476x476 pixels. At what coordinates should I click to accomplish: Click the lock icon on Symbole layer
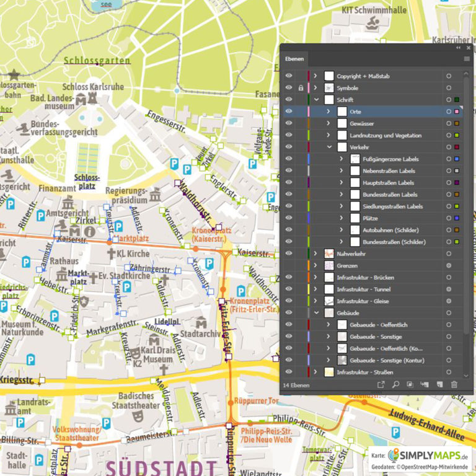[x=301, y=88]
